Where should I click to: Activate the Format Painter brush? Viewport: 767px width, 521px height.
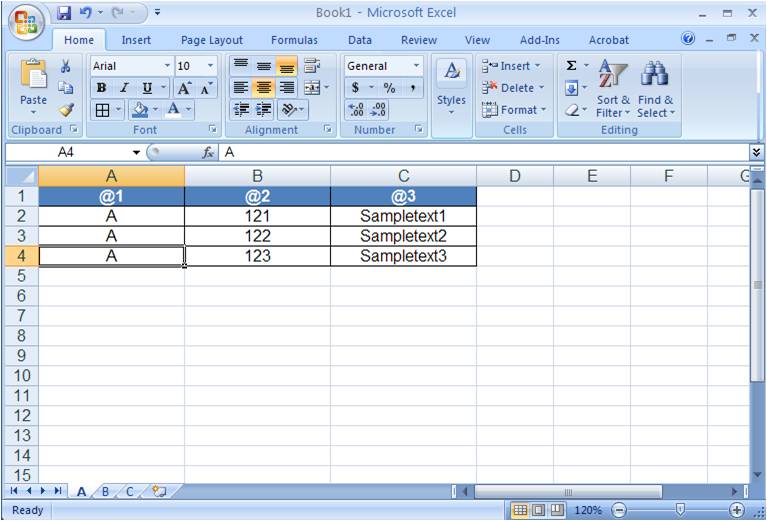click(66, 110)
